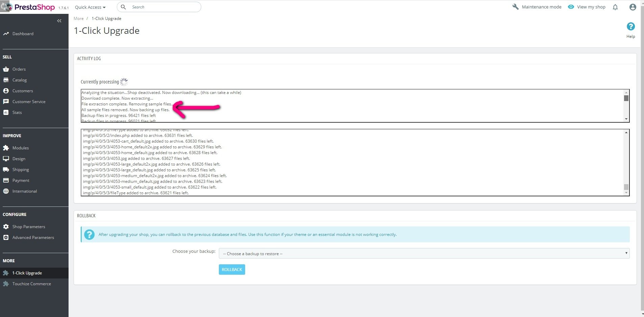Click the Help label link

click(630, 36)
